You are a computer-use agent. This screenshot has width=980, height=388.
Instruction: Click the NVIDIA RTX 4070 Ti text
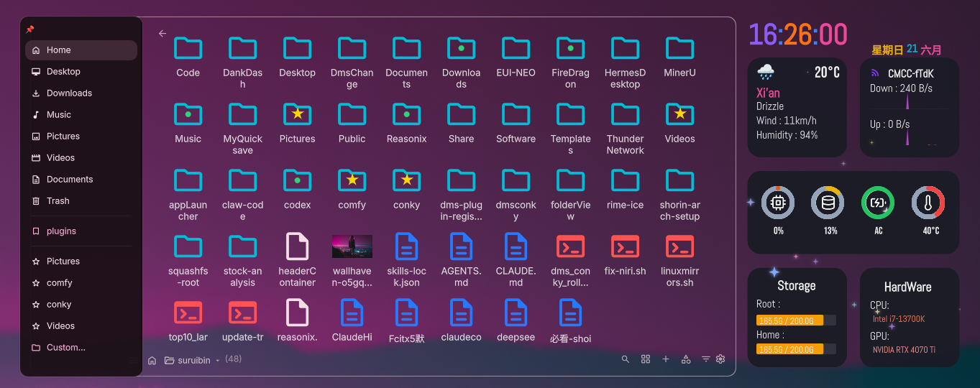coord(904,350)
